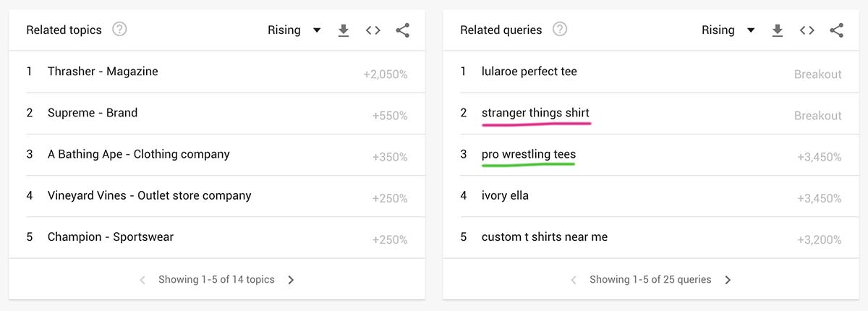Click the lularoe perfect tee query
Screen dimensions: 868x311
pos(529,72)
